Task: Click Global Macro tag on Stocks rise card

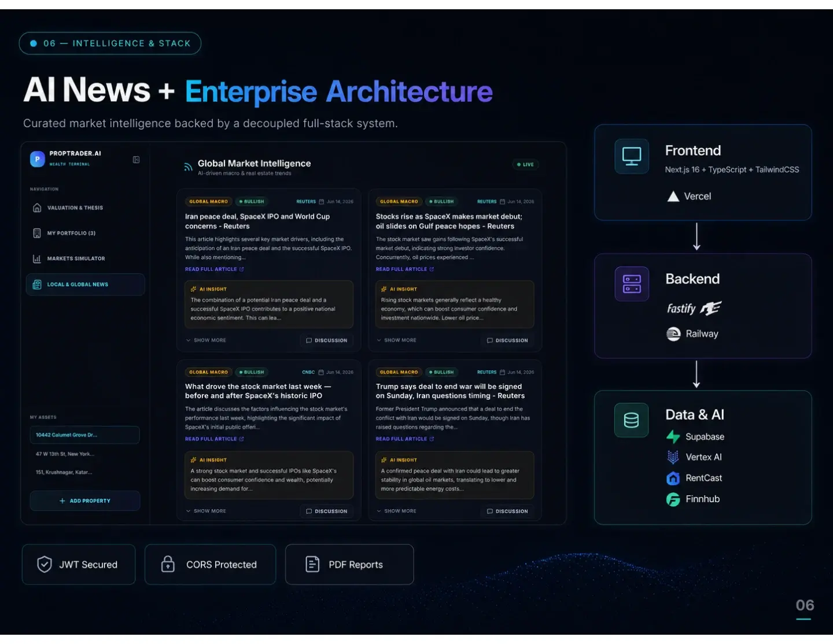Action: click(399, 201)
